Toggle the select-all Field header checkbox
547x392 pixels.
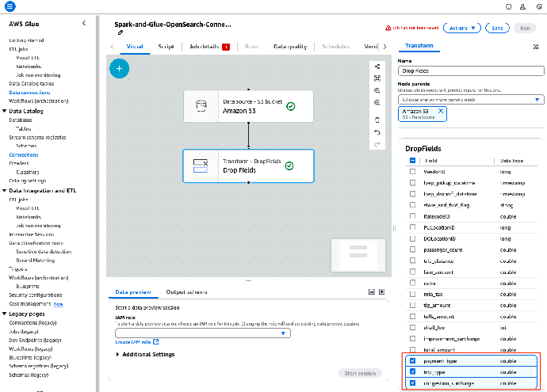tap(412, 160)
